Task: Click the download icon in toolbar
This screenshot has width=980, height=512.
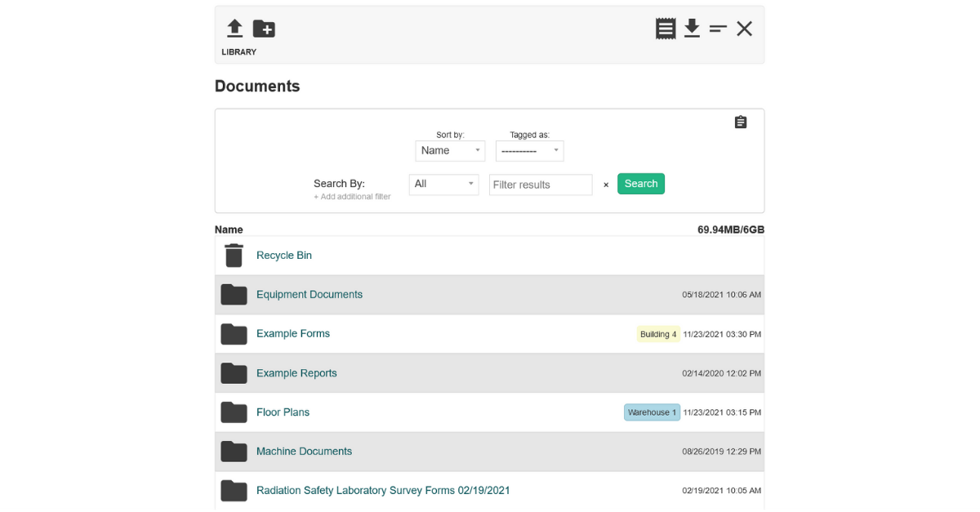Action: [692, 29]
